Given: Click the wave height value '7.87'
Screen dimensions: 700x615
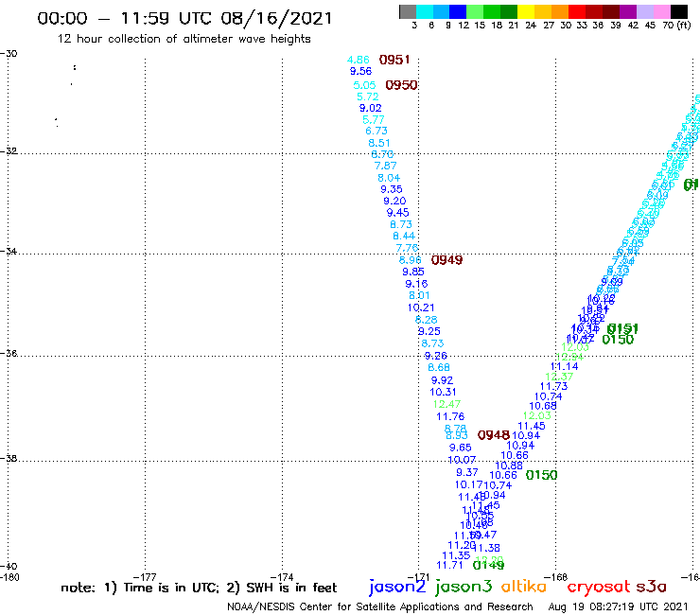Looking at the screenshot, I should coord(385,166).
